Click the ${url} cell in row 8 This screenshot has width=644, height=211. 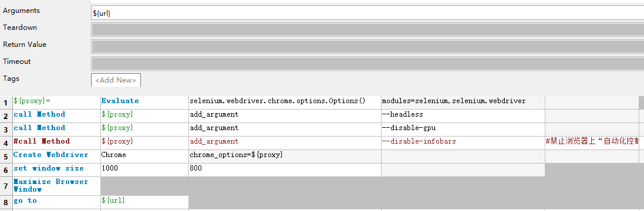(x=144, y=202)
